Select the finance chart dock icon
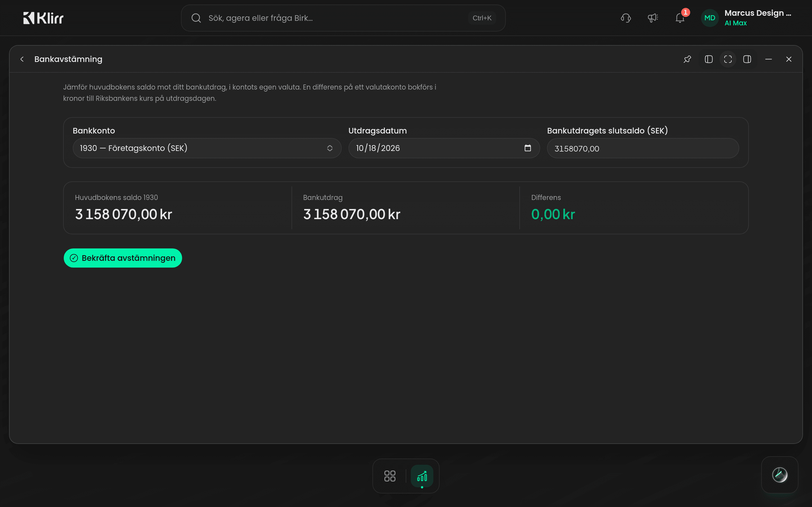 tap(422, 476)
